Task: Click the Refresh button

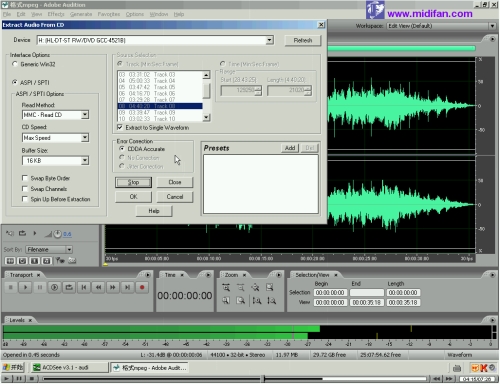Action: [x=303, y=40]
